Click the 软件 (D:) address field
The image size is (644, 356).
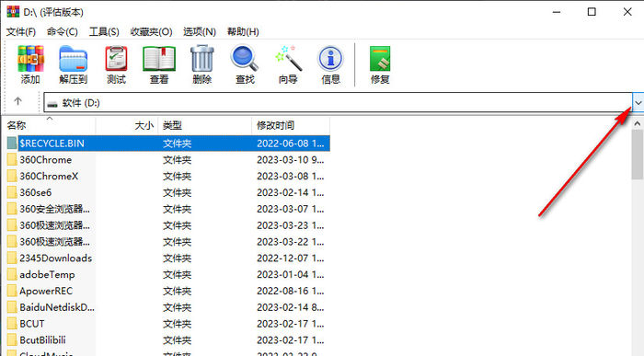tap(338, 103)
